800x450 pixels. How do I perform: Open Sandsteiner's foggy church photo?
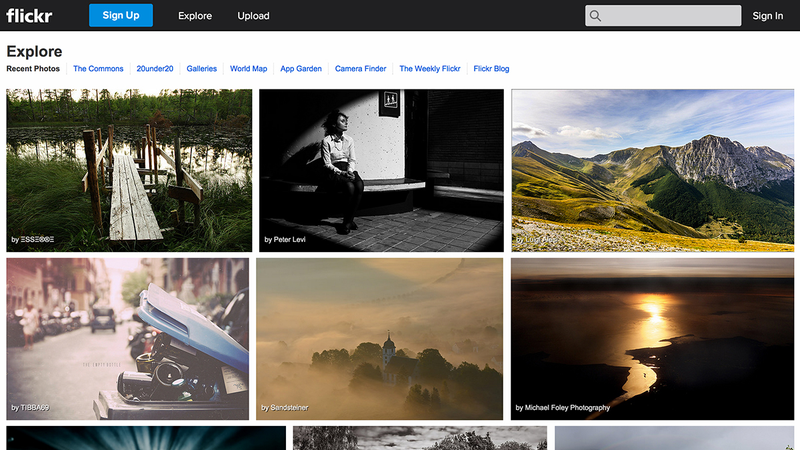pos(379,339)
